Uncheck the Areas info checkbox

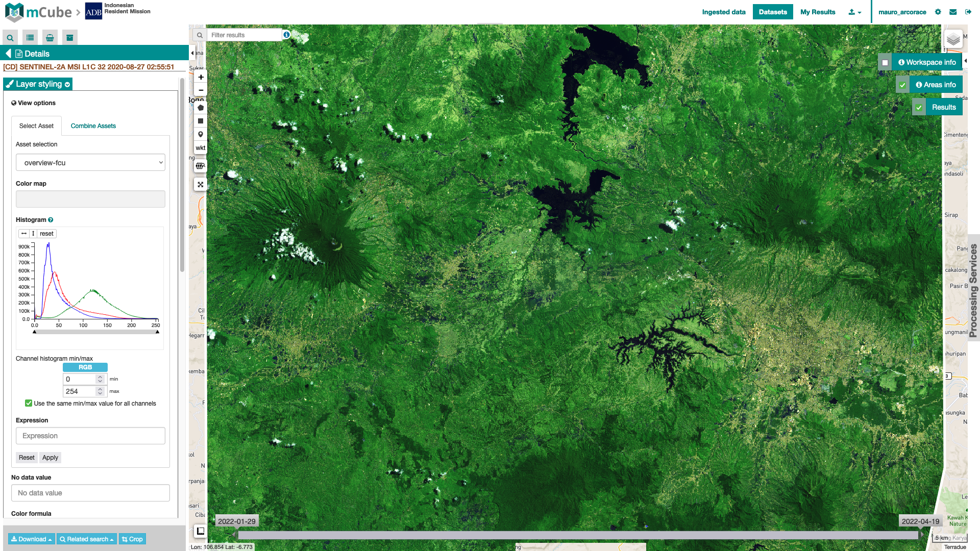(902, 85)
